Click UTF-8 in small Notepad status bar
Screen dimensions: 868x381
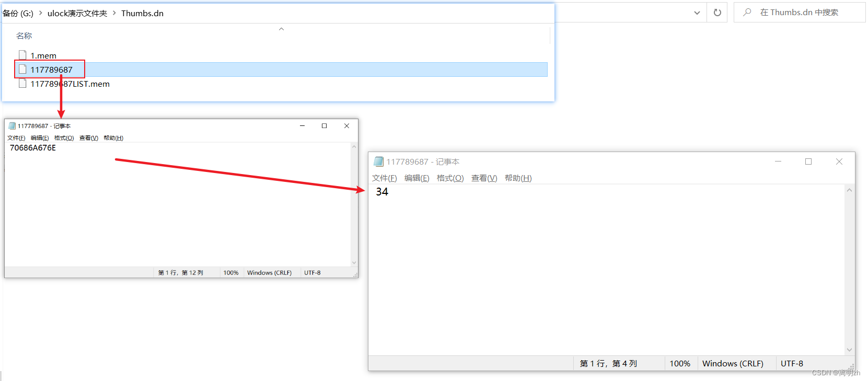click(313, 273)
